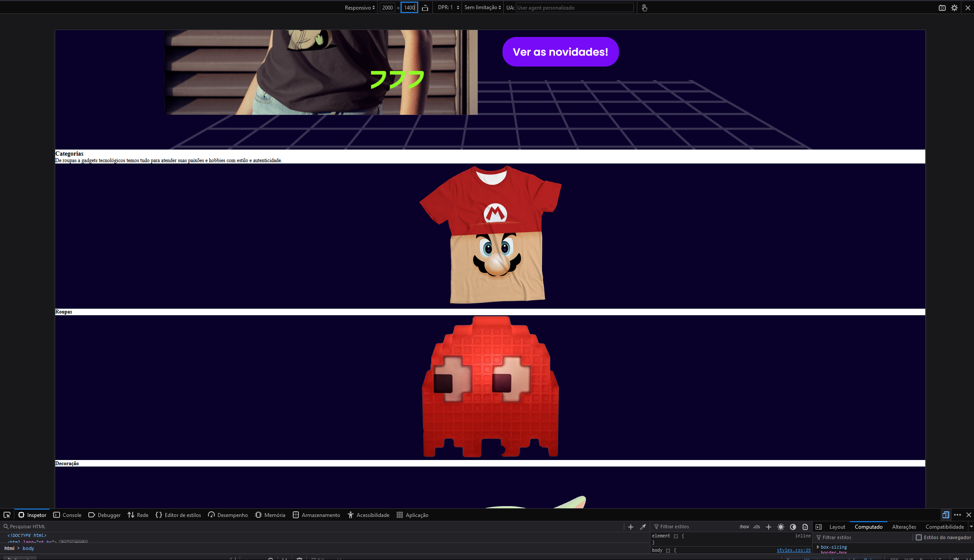
Task: Expand the sidebar tabs overflow arrow
Action: point(971,527)
